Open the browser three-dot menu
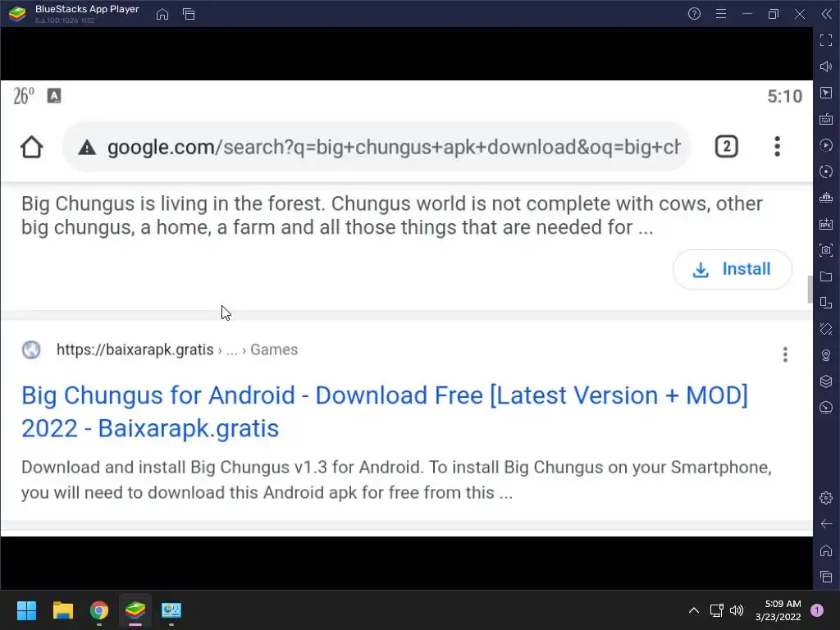This screenshot has height=630, width=840. 777,147
